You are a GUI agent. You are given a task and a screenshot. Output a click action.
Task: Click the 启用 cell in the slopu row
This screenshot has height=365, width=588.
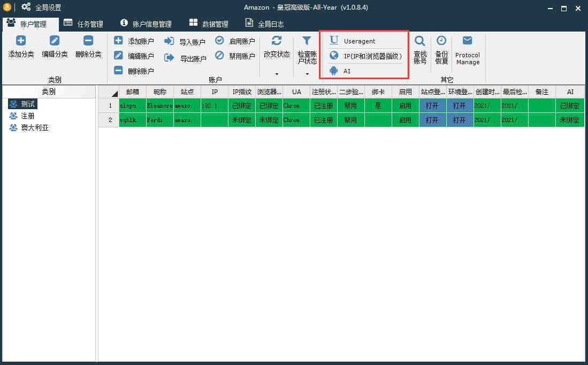406,105
